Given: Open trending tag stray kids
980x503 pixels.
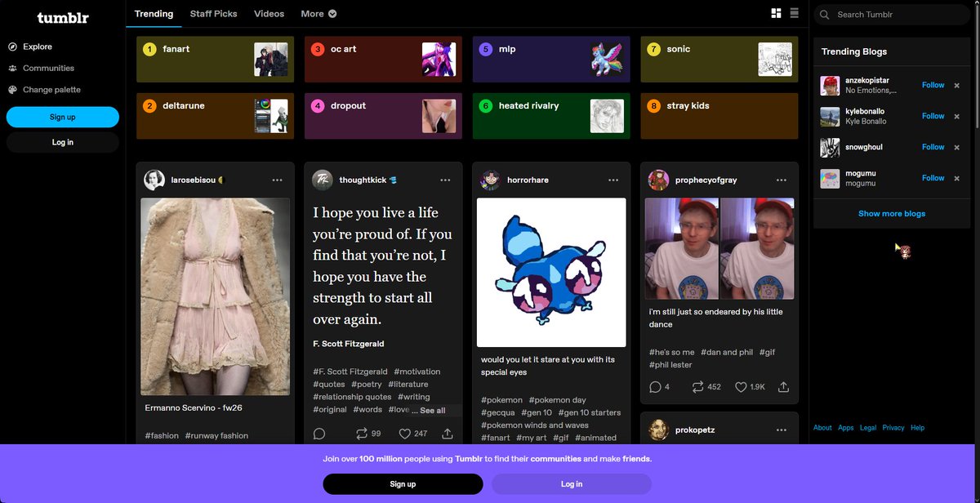Looking at the screenshot, I should coord(719,116).
